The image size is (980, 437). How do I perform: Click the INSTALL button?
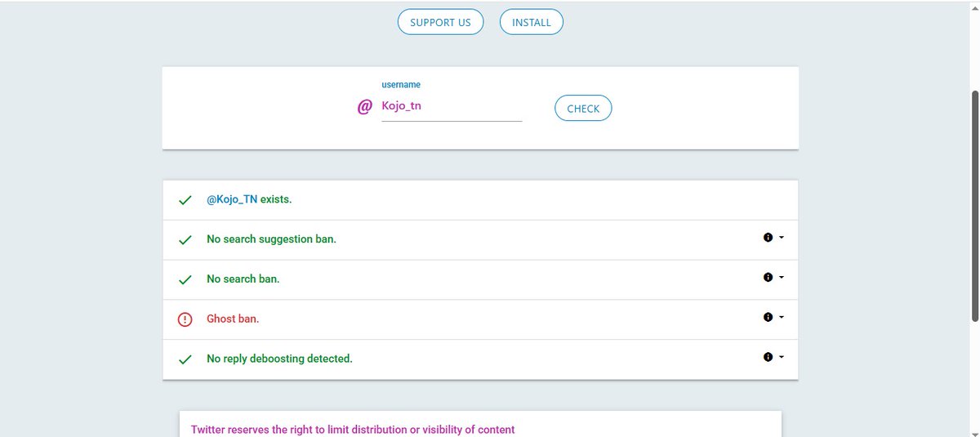click(531, 22)
